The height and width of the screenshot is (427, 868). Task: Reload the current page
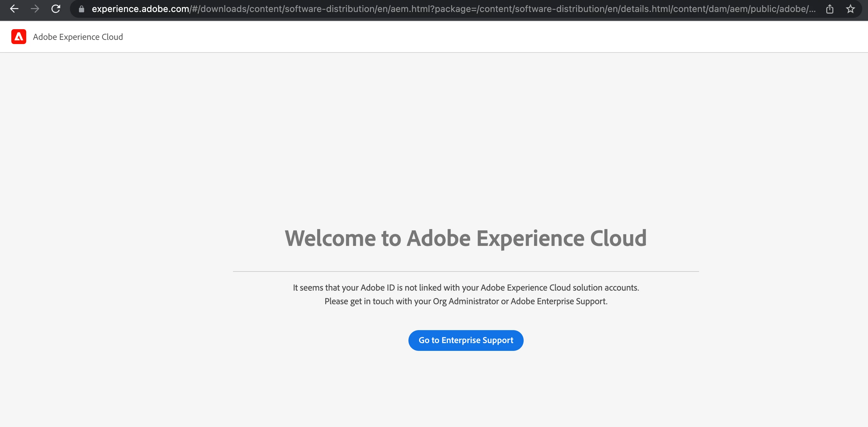(x=56, y=9)
